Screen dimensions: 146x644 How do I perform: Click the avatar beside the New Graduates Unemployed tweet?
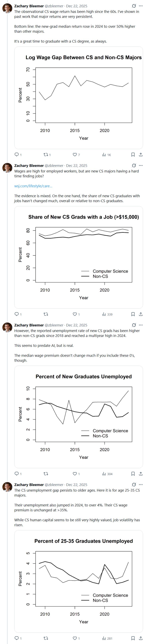tap(7, 327)
